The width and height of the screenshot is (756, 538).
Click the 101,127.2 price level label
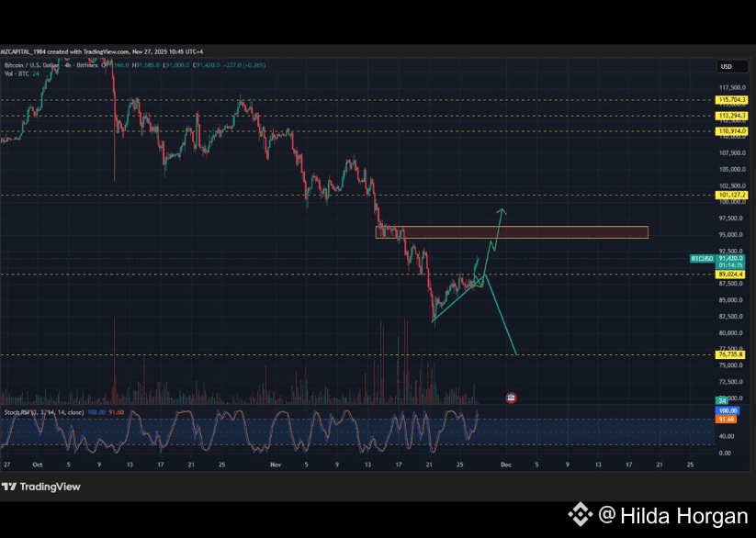(x=733, y=196)
